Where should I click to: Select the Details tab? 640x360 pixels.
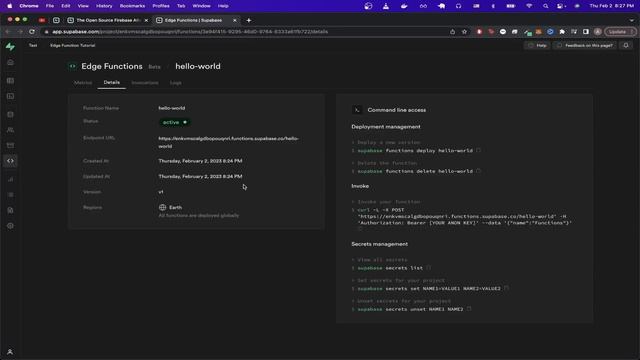[111, 82]
